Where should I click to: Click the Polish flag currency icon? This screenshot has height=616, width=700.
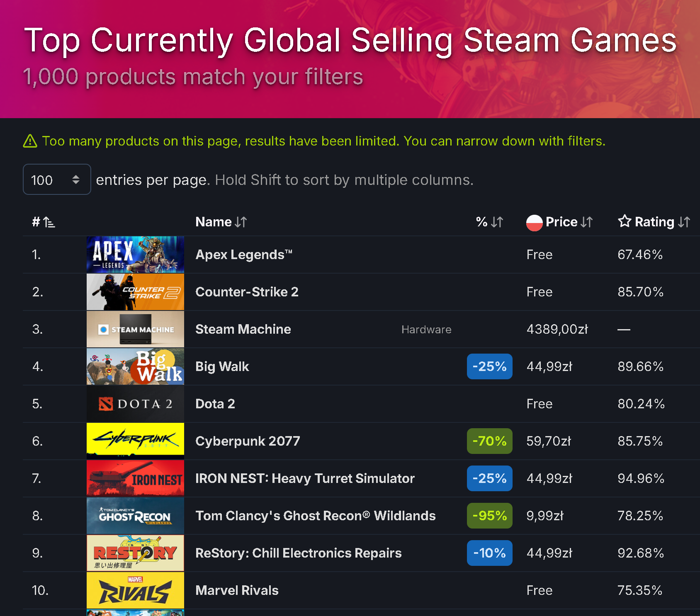point(534,223)
